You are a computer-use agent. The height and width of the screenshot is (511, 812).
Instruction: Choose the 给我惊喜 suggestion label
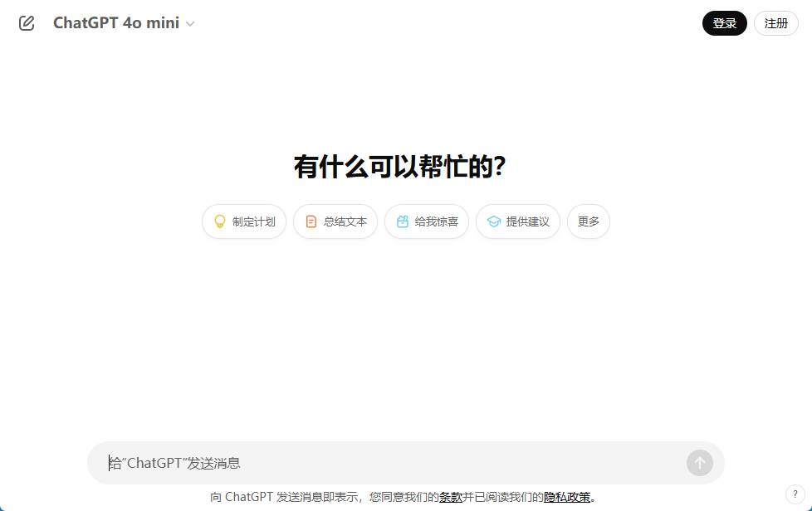coord(436,221)
